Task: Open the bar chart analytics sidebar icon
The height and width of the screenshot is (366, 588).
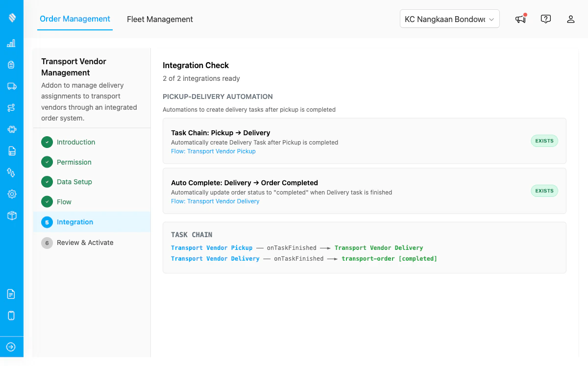Action: (11, 44)
